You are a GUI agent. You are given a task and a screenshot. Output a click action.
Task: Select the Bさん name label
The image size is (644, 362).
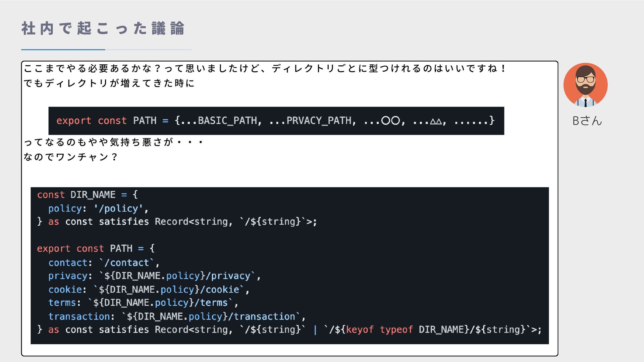click(x=587, y=121)
